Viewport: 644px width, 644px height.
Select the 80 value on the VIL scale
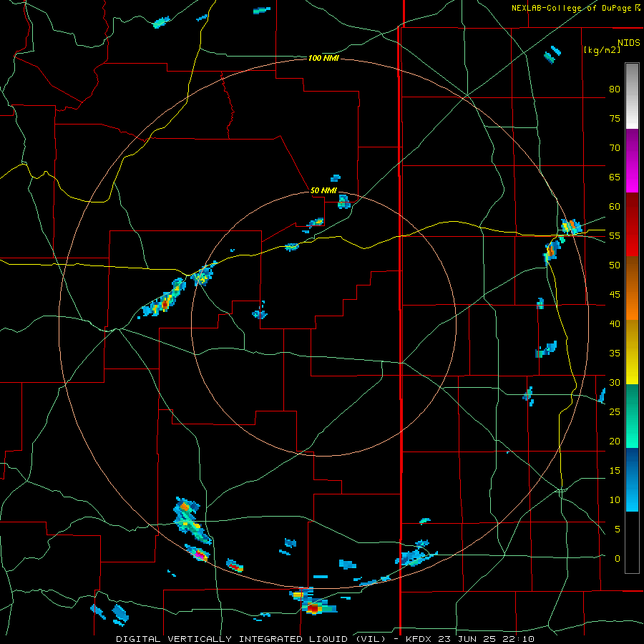[615, 89]
